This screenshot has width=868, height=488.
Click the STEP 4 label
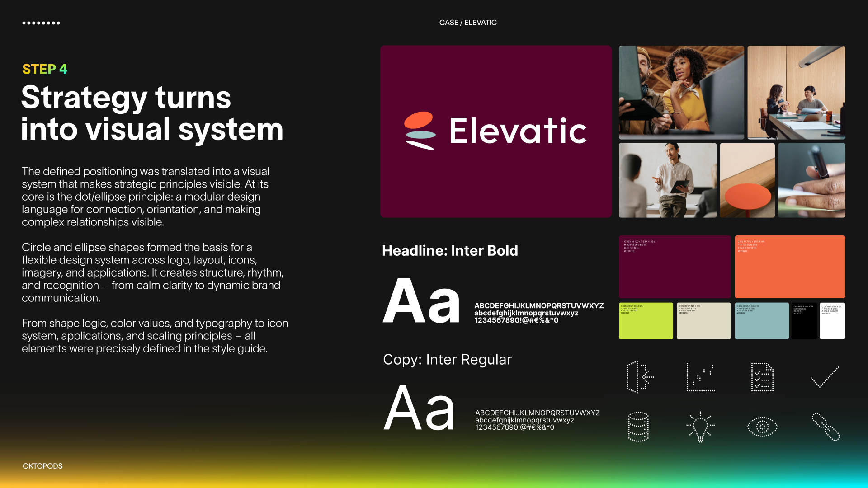point(45,69)
